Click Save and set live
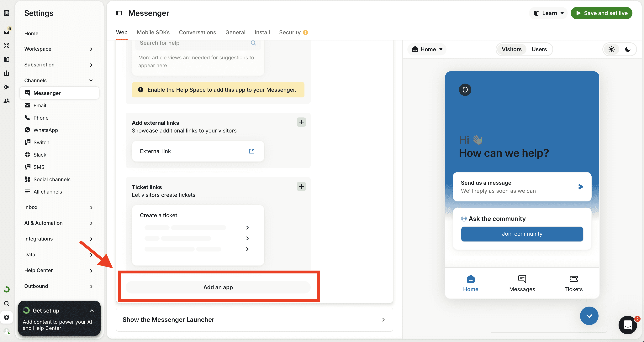The image size is (644, 342). 601,13
